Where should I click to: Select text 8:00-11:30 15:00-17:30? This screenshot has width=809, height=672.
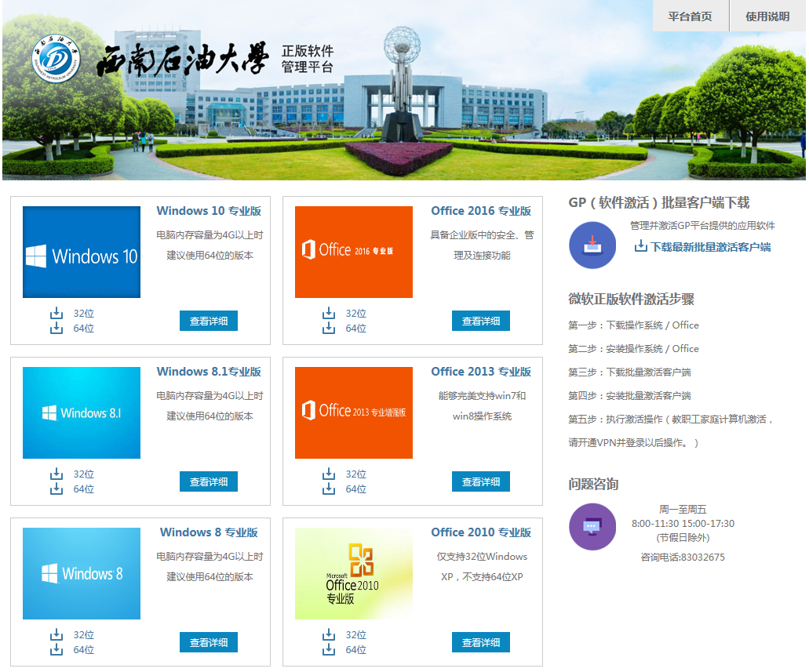coord(683,524)
